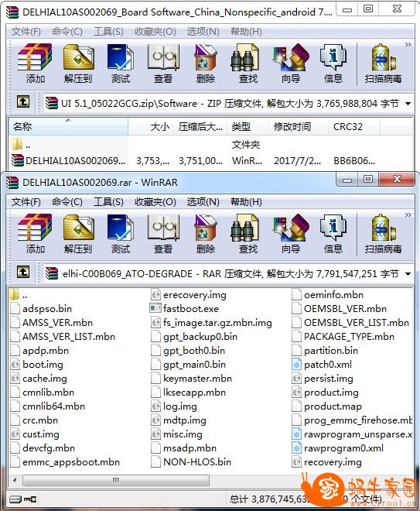Select recovery.img file
The image size is (420, 511).
point(327,461)
